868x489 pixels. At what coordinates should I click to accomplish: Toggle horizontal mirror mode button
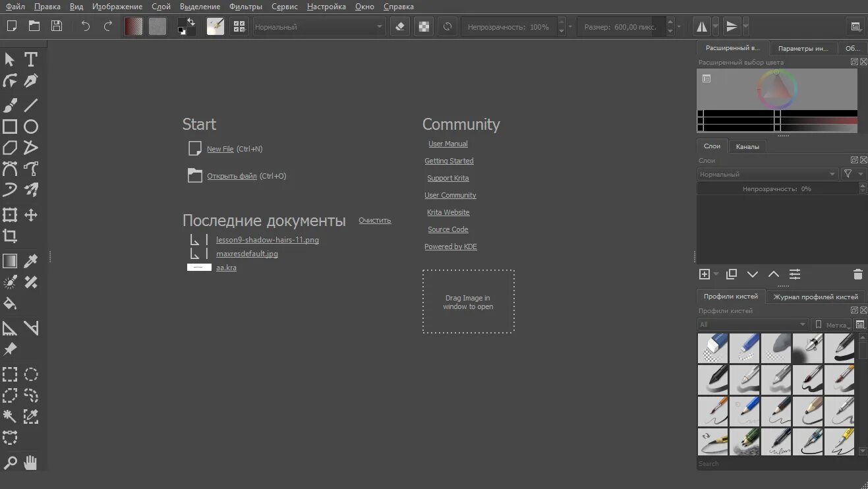[x=702, y=27]
